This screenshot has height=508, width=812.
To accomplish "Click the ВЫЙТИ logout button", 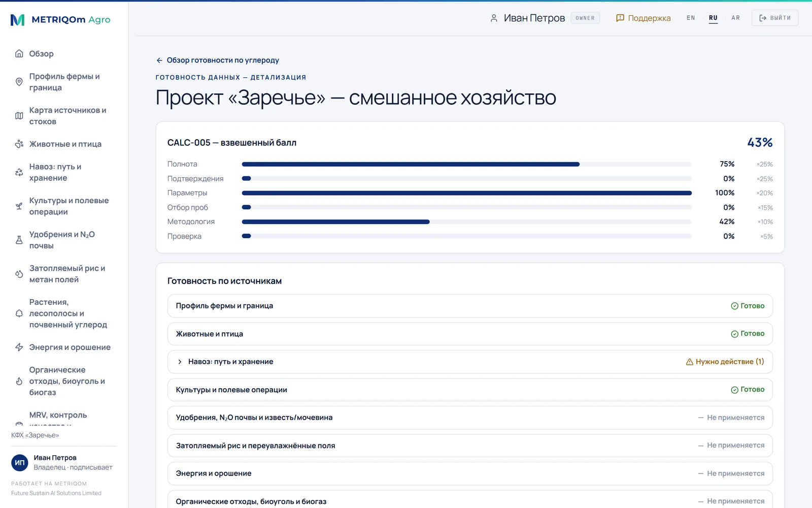I will [x=774, y=18].
